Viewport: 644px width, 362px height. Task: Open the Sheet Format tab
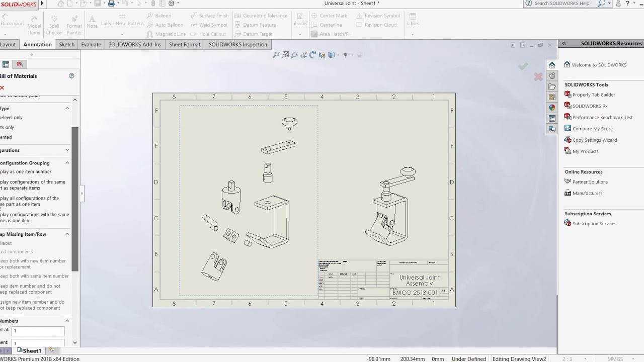coord(185,44)
